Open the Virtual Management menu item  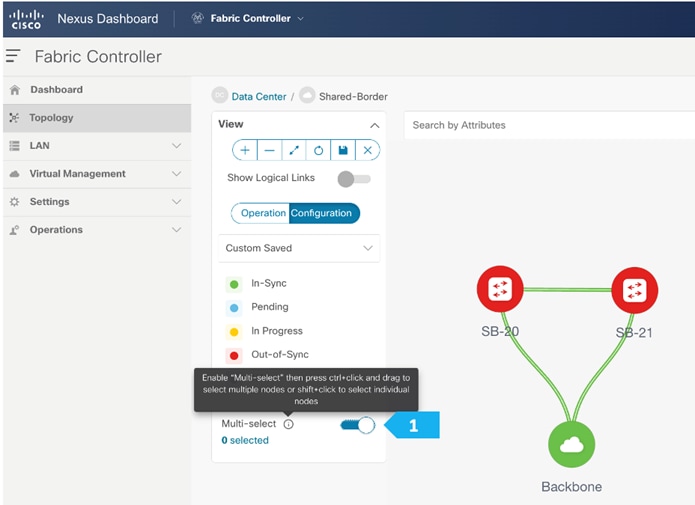pyautogui.click(x=97, y=174)
